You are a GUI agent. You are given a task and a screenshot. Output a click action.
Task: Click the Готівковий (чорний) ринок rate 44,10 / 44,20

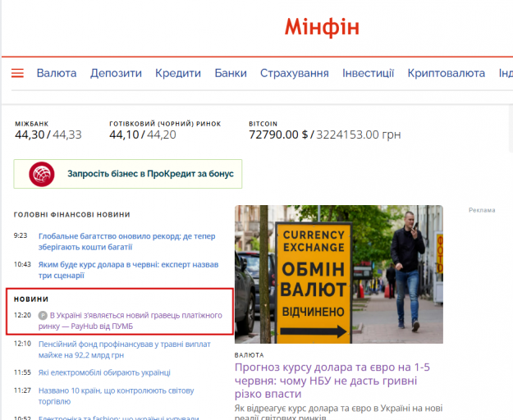tap(143, 135)
